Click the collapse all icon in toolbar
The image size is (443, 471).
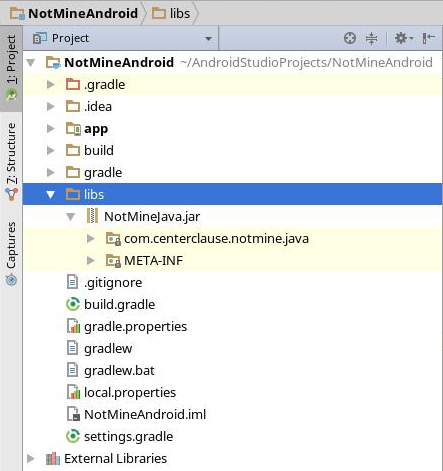point(371,38)
